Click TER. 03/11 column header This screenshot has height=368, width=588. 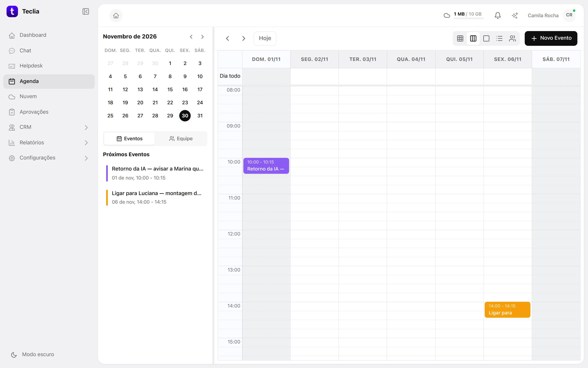click(x=363, y=59)
